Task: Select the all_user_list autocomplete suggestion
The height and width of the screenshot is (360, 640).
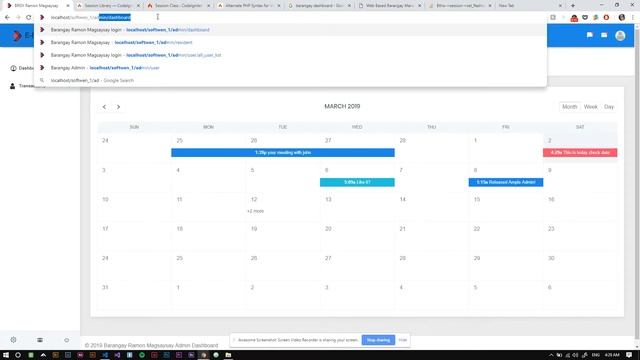Action: 290,55
